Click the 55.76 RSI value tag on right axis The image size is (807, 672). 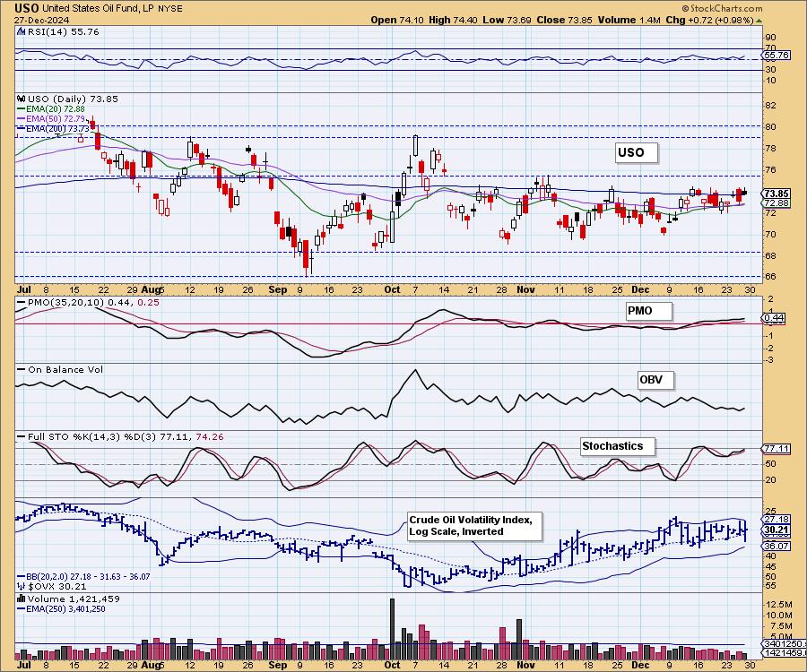pyautogui.click(x=776, y=55)
